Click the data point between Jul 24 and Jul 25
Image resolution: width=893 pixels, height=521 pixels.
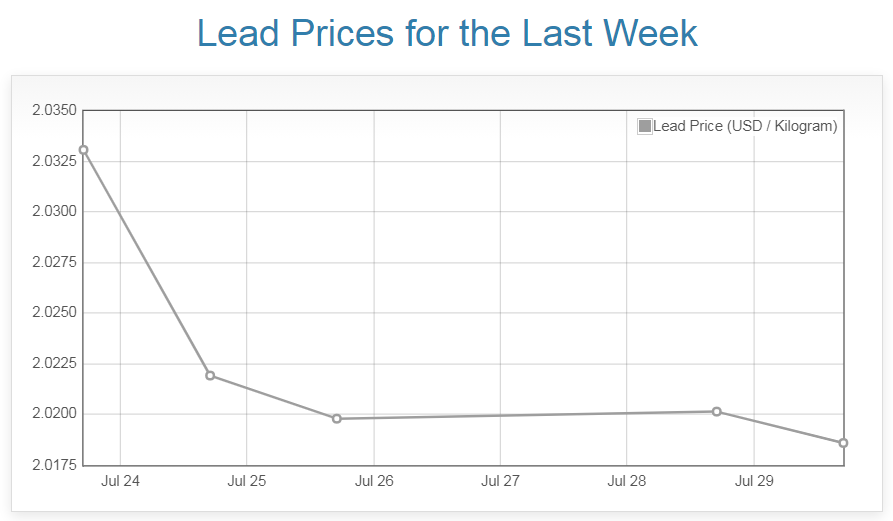pyautogui.click(x=210, y=375)
